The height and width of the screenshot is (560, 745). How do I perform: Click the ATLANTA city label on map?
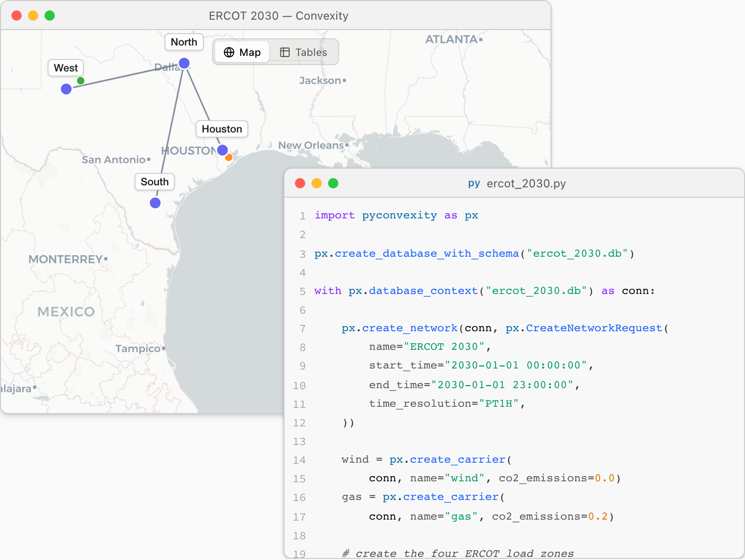[x=451, y=39]
